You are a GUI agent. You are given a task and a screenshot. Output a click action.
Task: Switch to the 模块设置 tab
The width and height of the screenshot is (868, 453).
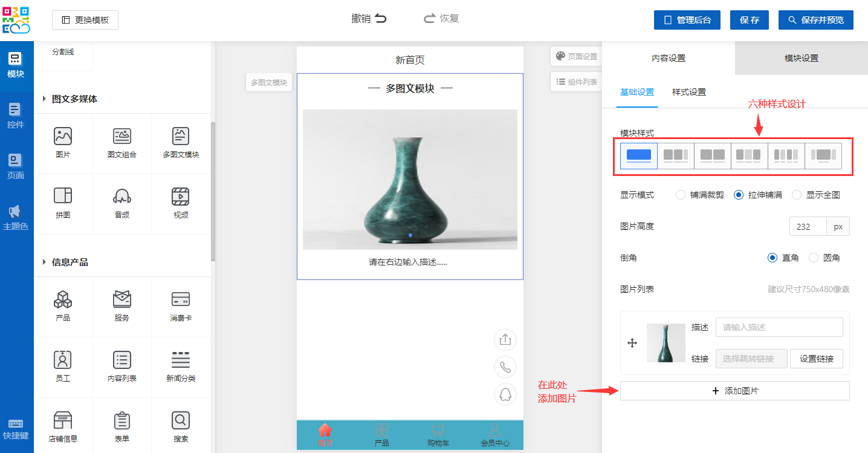pyautogui.click(x=801, y=58)
